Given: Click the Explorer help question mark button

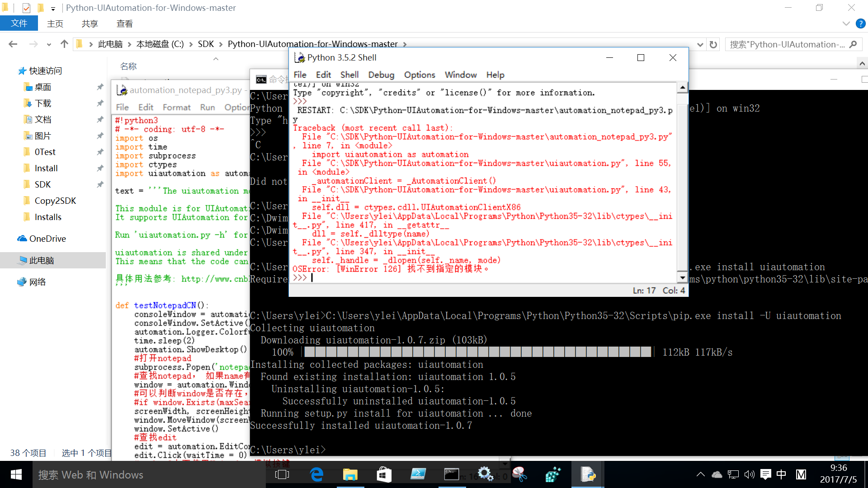Looking at the screenshot, I should point(861,23).
